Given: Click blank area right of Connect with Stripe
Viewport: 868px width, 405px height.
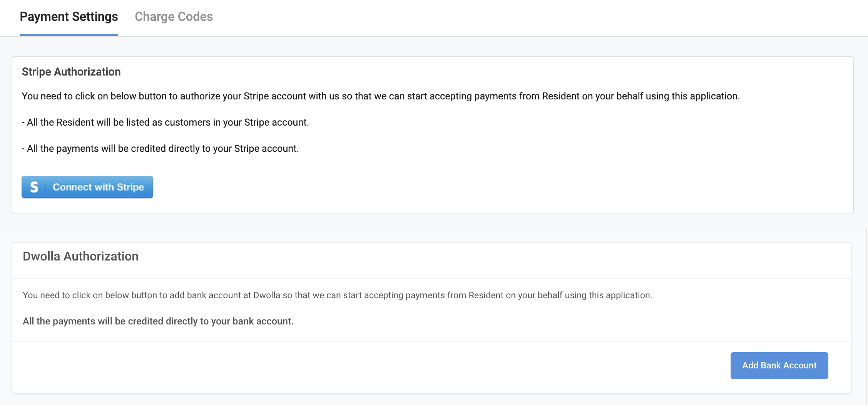Looking at the screenshot, I should [x=462, y=187].
